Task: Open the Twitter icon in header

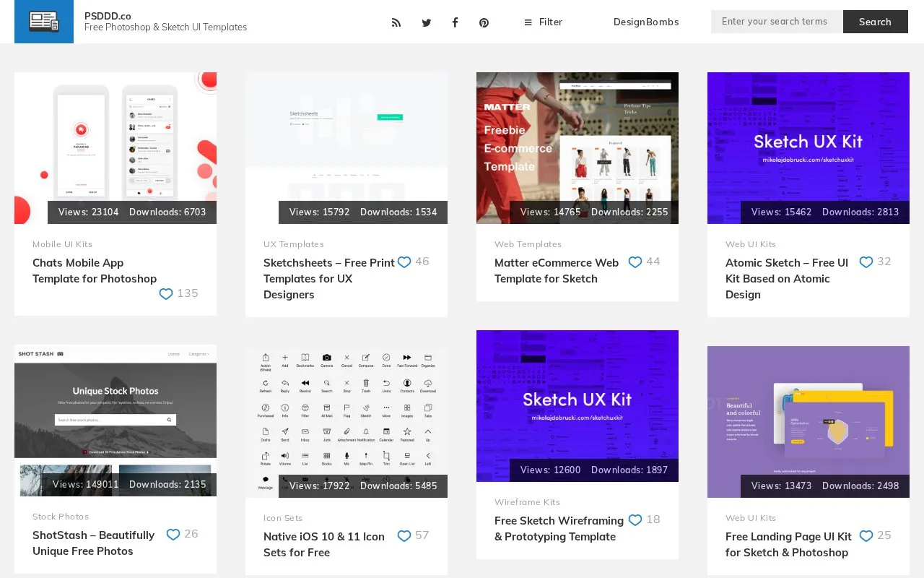Action: coord(427,22)
